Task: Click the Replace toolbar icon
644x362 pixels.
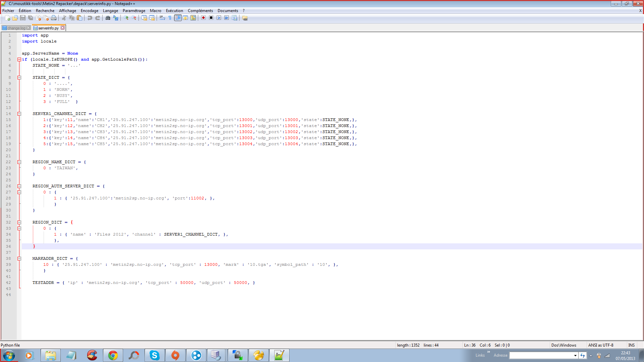Action: point(116,18)
